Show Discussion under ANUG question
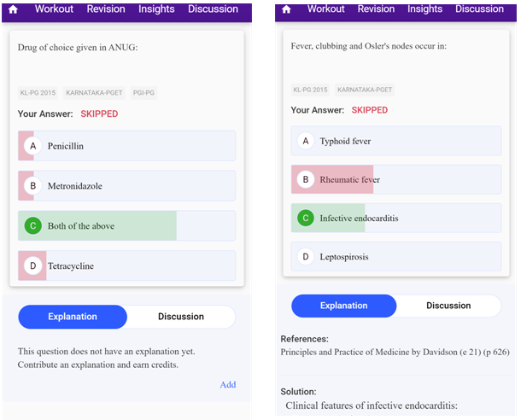 [181, 317]
